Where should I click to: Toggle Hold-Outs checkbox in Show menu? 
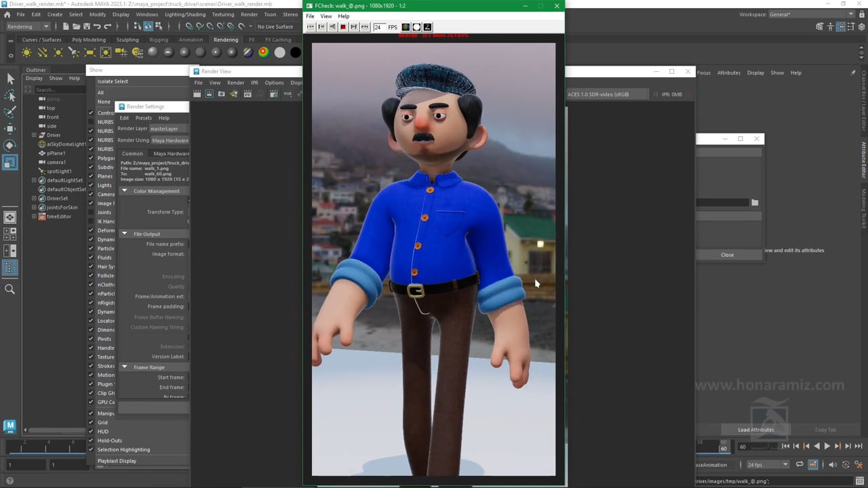[91, 441]
